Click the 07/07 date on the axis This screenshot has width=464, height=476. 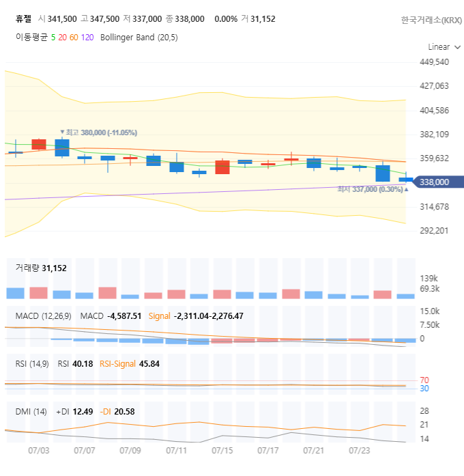85,451
